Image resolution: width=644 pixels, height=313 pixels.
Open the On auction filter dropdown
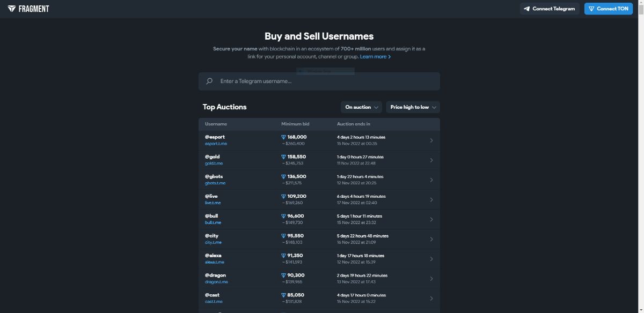[x=361, y=107]
